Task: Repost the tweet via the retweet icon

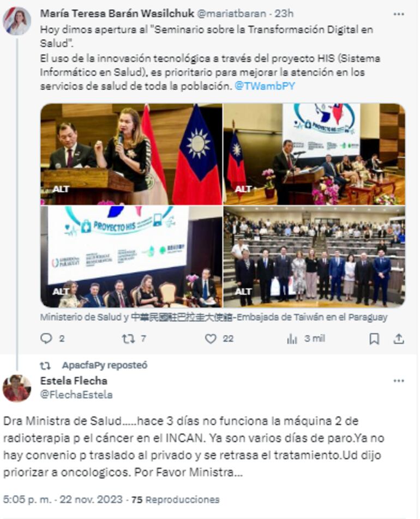Action: point(128,338)
